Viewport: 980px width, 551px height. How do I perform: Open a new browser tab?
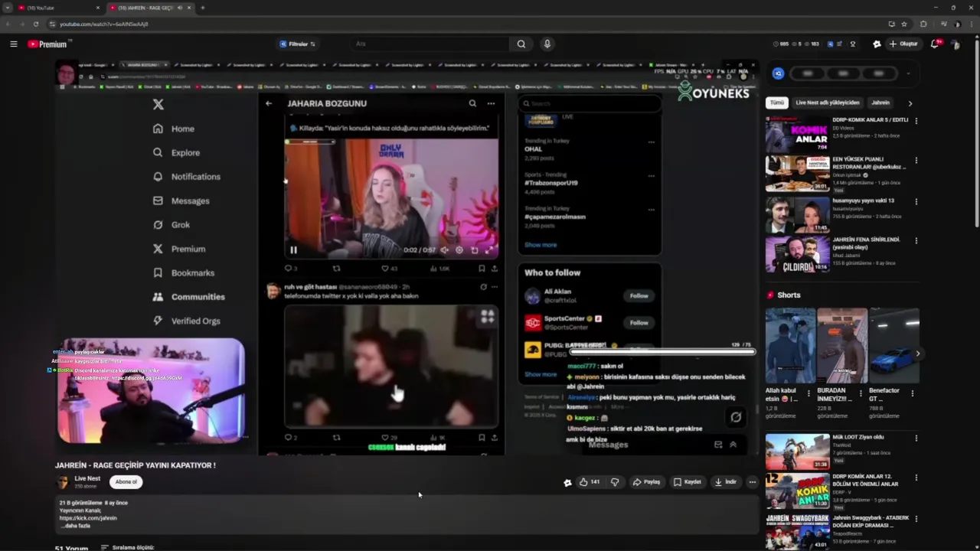point(203,8)
